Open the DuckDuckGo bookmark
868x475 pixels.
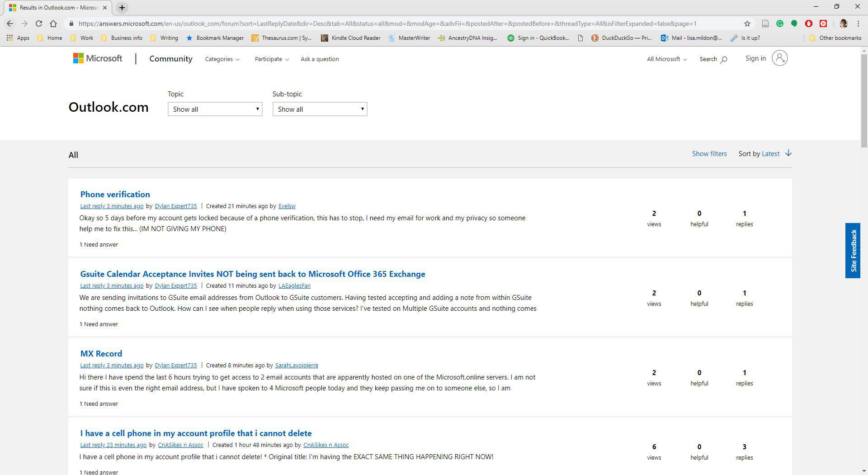[x=622, y=38]
